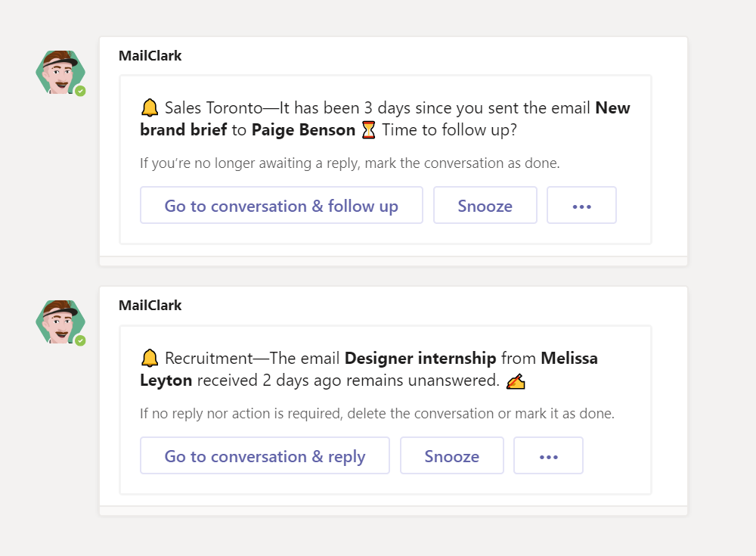Image resolution: width=756 pixels, height=556 pixels.
Task: Click writing hand emoji after 'remains unanswered'
Action: pyautogui.click(x=516, y=381)
